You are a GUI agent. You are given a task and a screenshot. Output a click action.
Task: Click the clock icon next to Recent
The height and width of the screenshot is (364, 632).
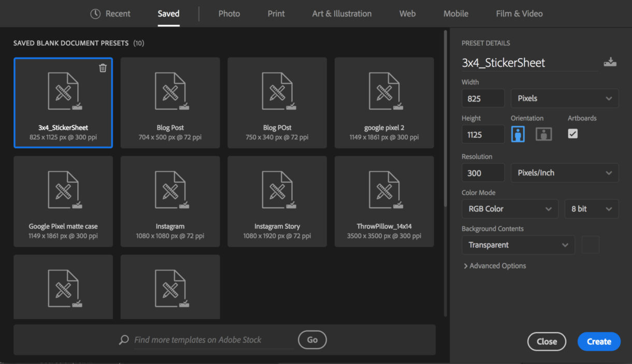pos(95,14)
